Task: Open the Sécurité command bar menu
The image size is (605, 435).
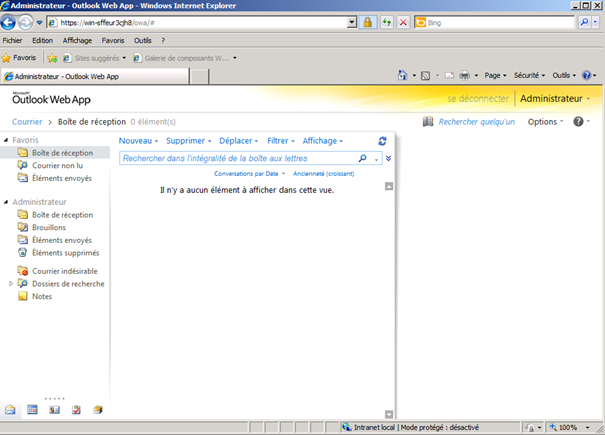Action: pyautogui.click(x=529, y=75)
